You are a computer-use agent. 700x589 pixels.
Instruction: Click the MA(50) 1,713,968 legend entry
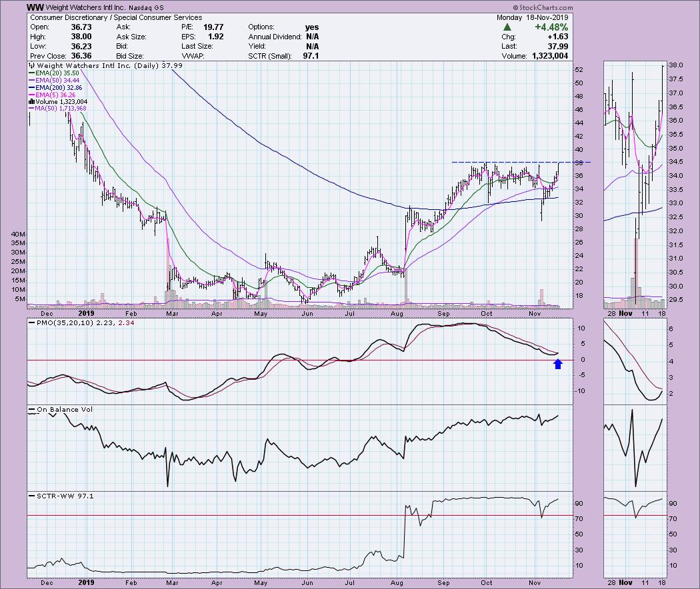click(x=57, y=109)
